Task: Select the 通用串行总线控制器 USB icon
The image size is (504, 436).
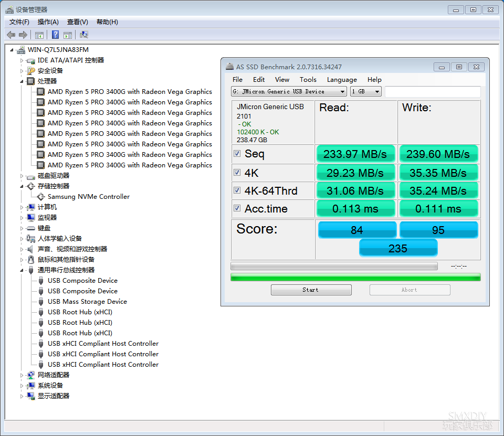Action: pyautogui.click(x=31, y=270)
